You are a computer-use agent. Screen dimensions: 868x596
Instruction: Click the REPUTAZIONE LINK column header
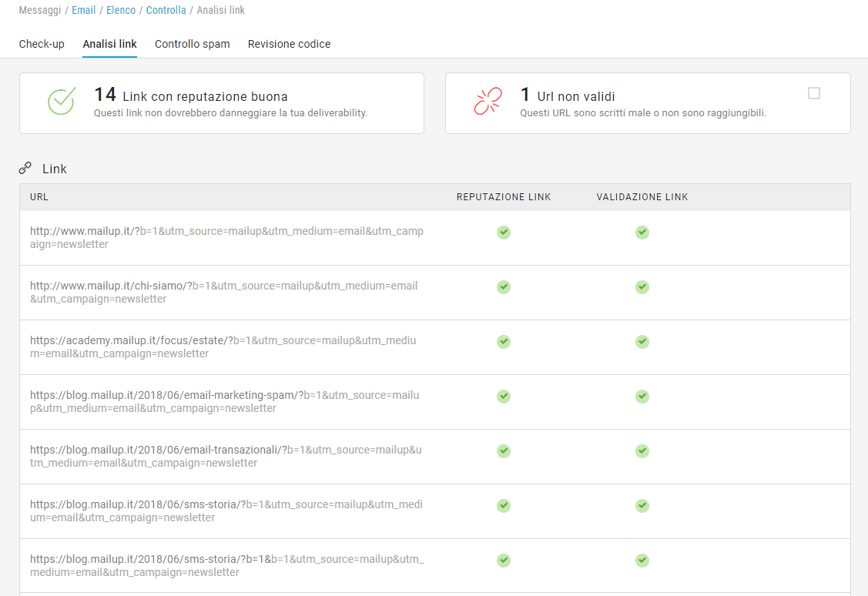pos(504,197)
